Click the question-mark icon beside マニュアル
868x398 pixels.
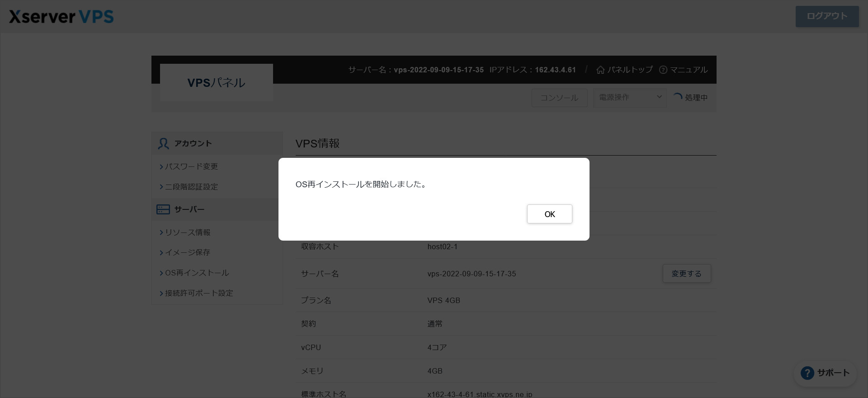click(663, 70)
